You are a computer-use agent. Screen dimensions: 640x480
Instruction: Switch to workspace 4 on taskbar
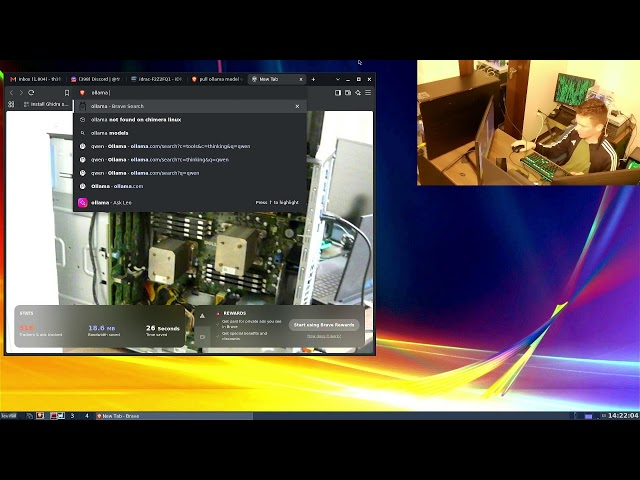[87, 416]
